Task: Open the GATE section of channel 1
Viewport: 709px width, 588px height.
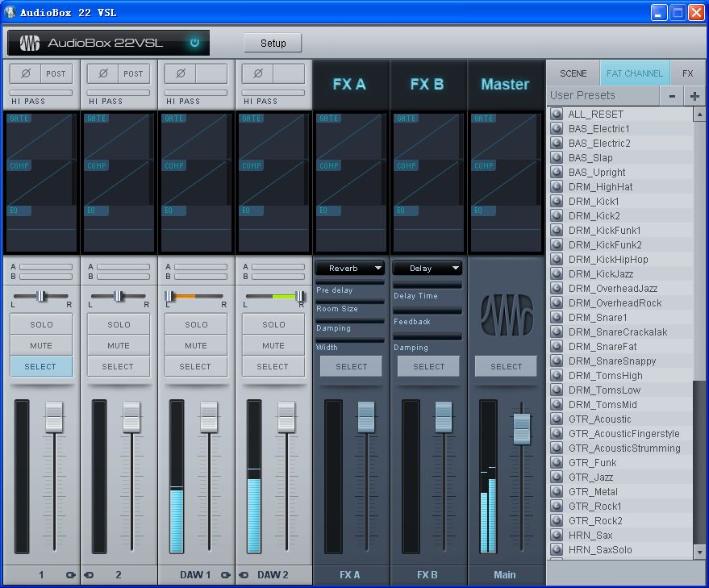Action: pyautogui.click(x=19, y=118)
